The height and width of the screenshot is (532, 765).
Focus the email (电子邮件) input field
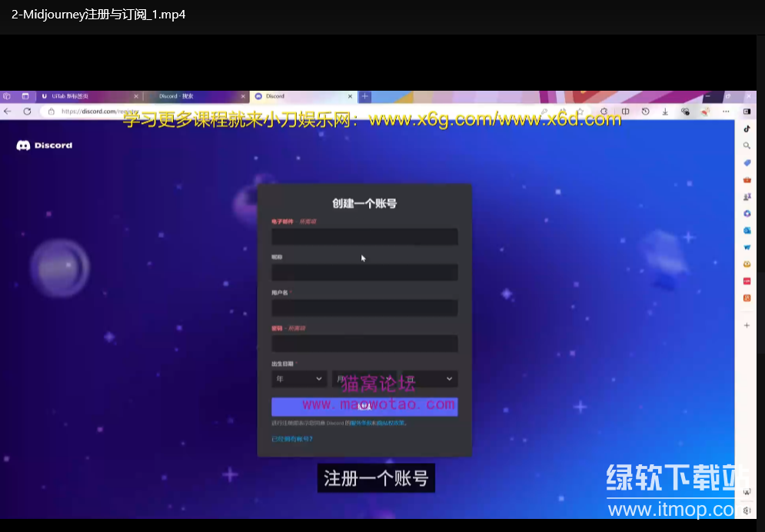tap(364, 237)
